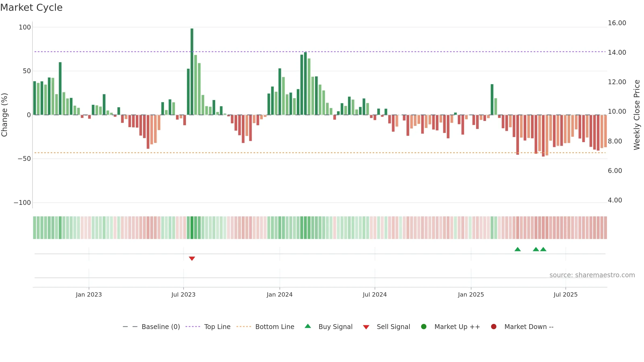Click the source: sharemaestro.com text
Viewport: 644px width, 362px height.
[592, 275]
